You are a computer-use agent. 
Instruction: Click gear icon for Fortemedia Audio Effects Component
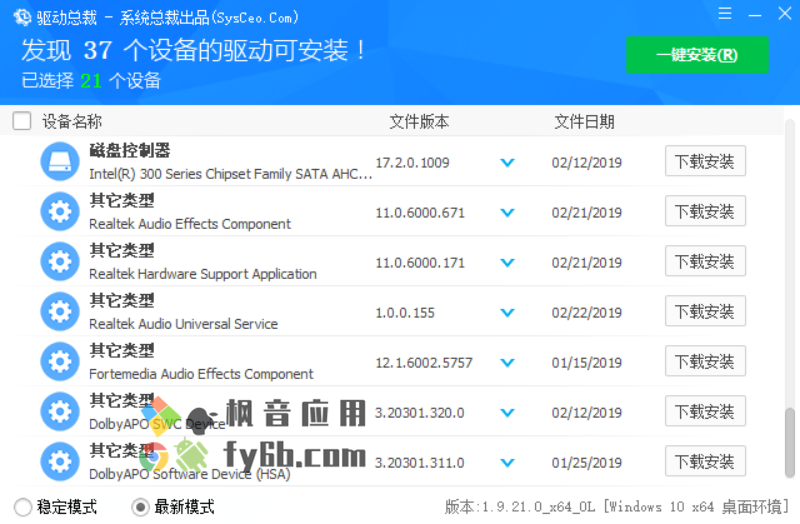click(60, 361)
